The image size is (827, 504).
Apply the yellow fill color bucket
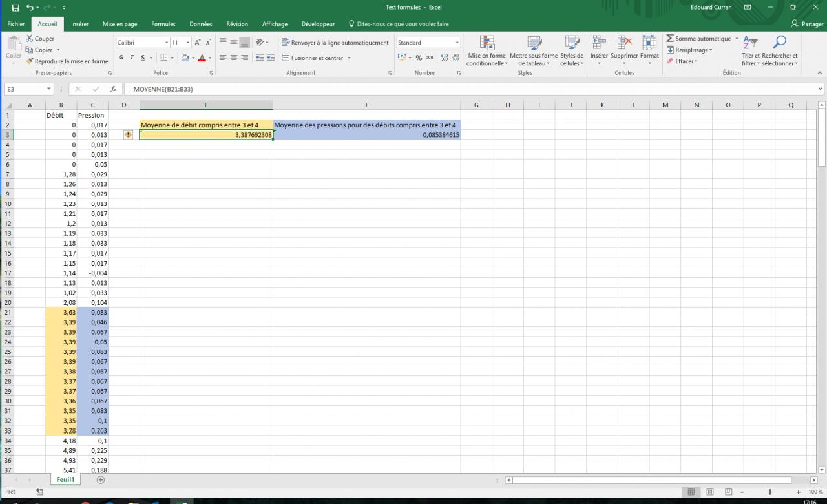pyautogui.click(x=185, y=58)
